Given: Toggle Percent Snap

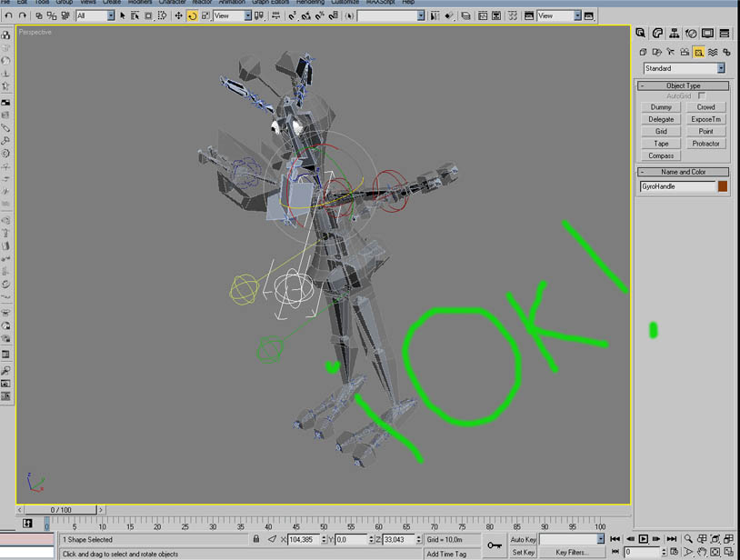Looking at the screenshot, I should point(320,15).
